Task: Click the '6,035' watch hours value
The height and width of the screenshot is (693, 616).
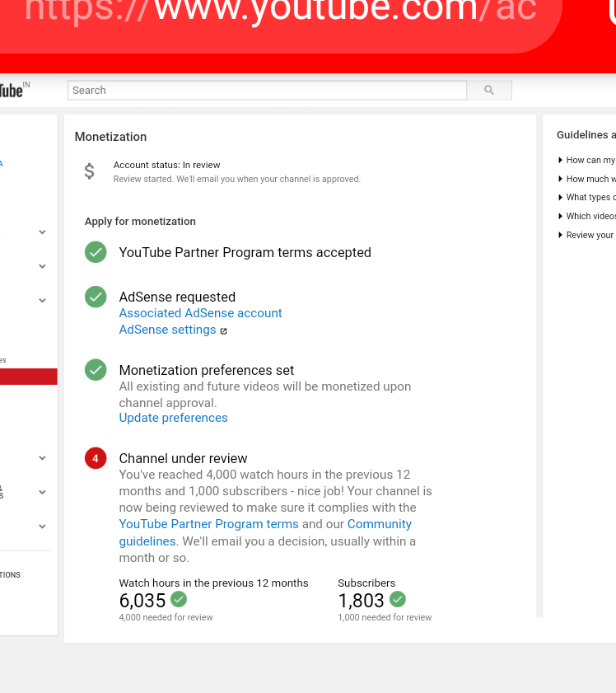Action: click(x=142, y=600)
